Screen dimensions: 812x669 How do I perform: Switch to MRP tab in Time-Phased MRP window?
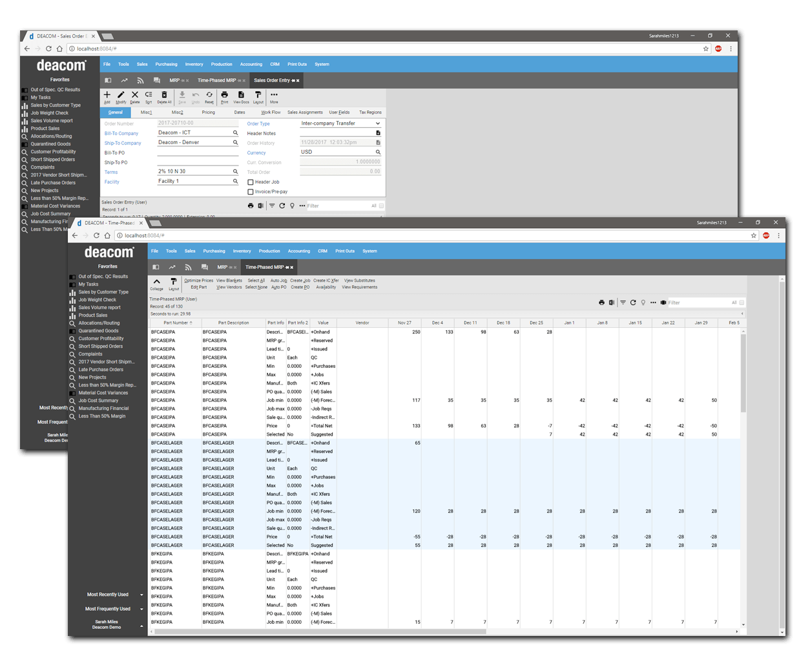tap(222, 267)
